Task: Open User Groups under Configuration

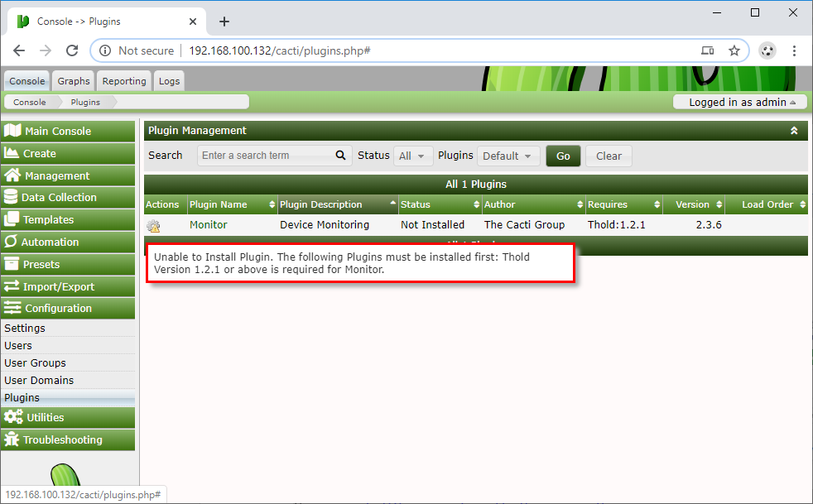Action: coord(68,363)
